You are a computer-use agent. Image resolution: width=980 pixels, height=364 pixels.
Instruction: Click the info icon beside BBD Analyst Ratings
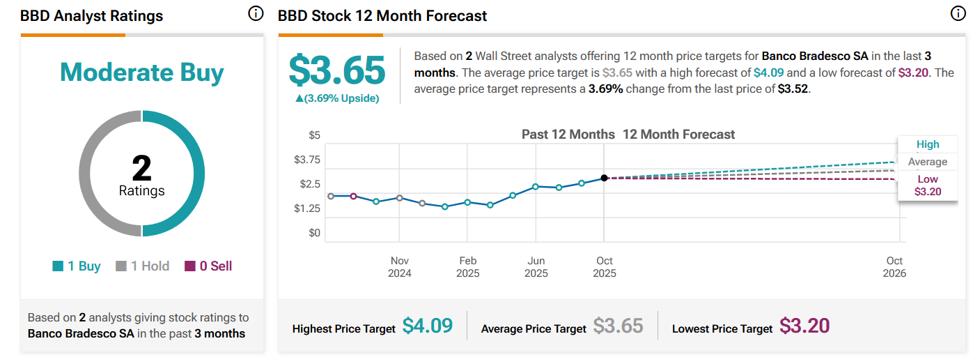256,14
